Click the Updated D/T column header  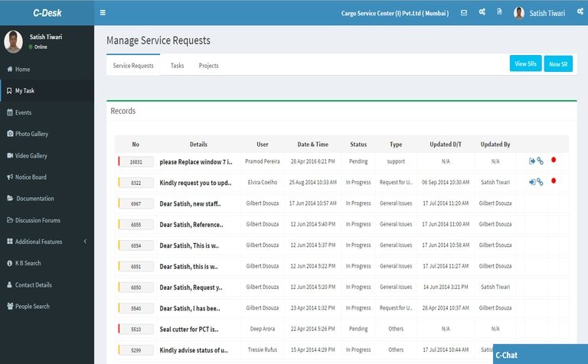(x=446, y=145)
